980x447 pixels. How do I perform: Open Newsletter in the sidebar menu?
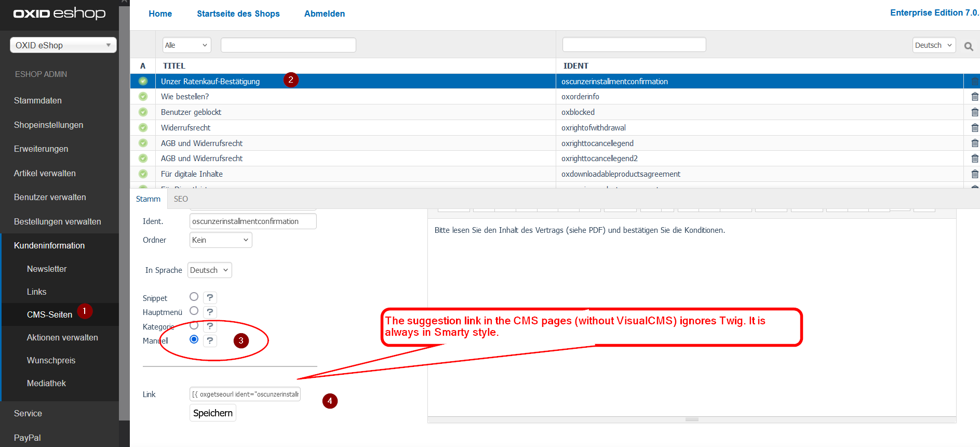coord(47,269)
